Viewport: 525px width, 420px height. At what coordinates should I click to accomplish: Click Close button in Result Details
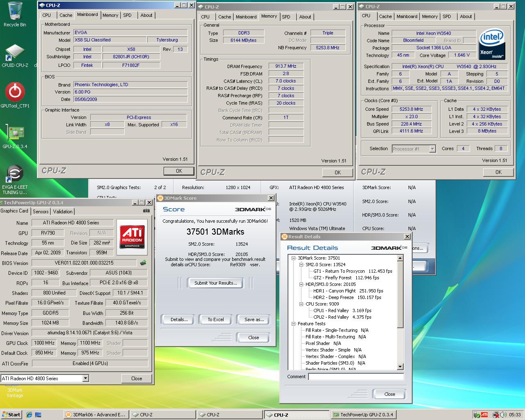click(x=390, y=394)
